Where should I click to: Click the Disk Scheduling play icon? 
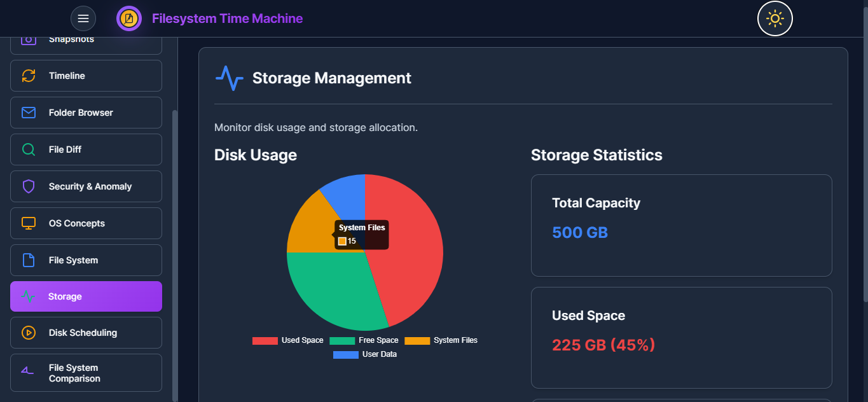pyautogui.click(x=29, y=333)
